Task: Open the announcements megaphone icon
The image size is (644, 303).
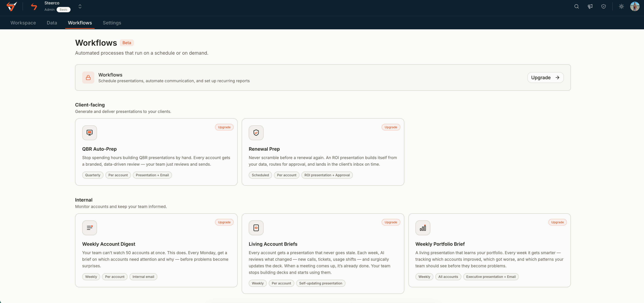Action: coord(590,7)
